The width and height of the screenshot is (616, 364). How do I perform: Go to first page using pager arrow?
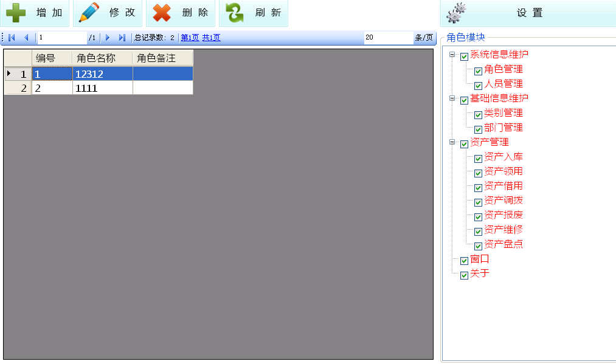pos(12,38)
